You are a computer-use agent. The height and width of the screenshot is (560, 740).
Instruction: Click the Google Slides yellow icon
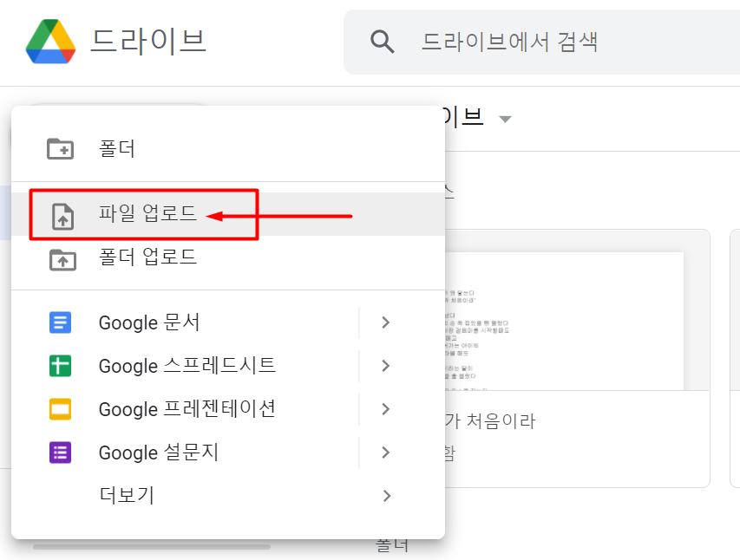click(61, 409)
